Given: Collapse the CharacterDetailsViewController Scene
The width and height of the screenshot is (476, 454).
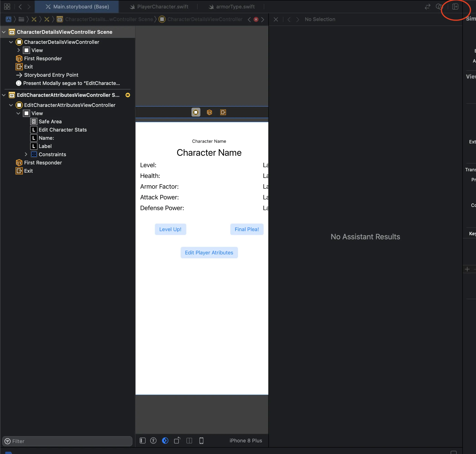Looking at the screenshot, I should (x=4, y=32).
